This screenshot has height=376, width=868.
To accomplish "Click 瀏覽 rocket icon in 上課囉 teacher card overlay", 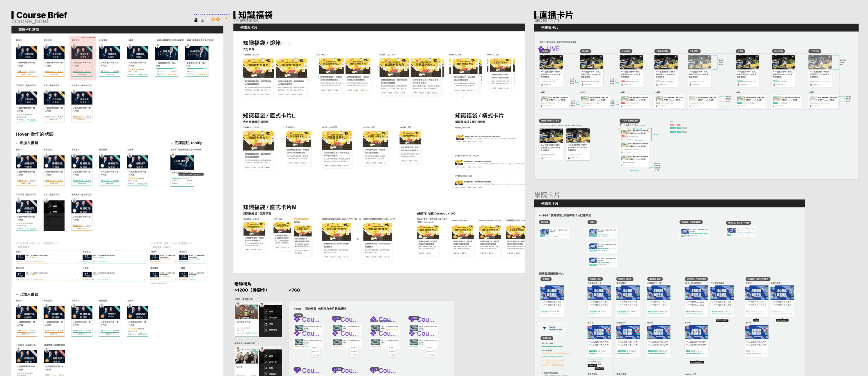I will pyautogui.click(x=266, y=323).
